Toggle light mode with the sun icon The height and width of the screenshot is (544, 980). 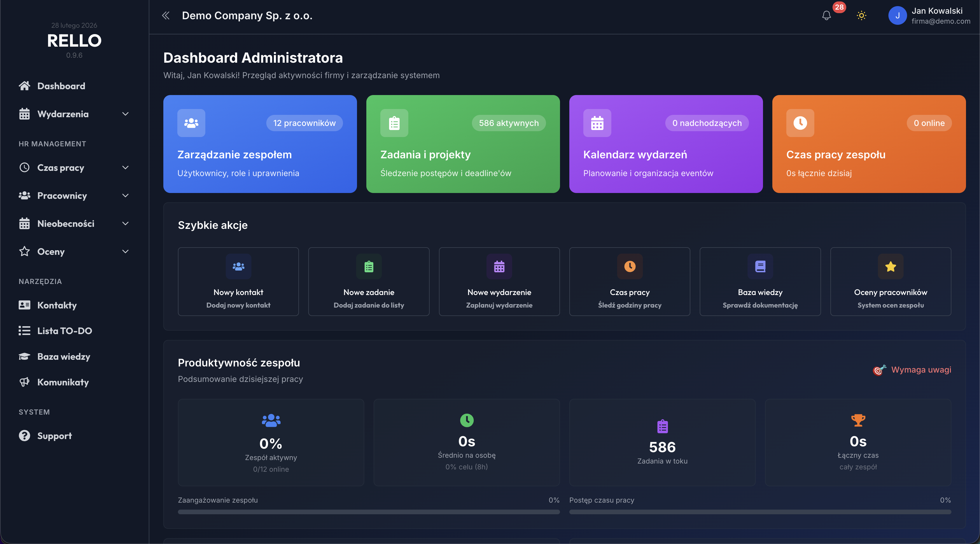pos(861,15)
